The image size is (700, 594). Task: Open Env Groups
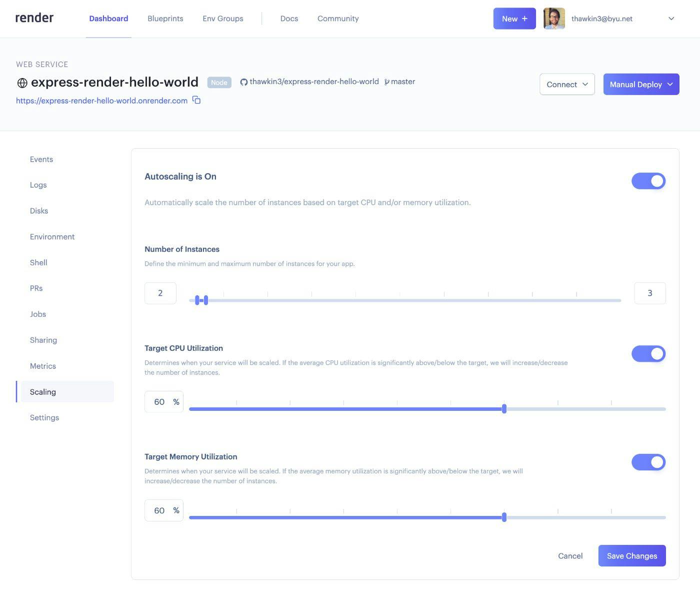click(x=223, y=19)
